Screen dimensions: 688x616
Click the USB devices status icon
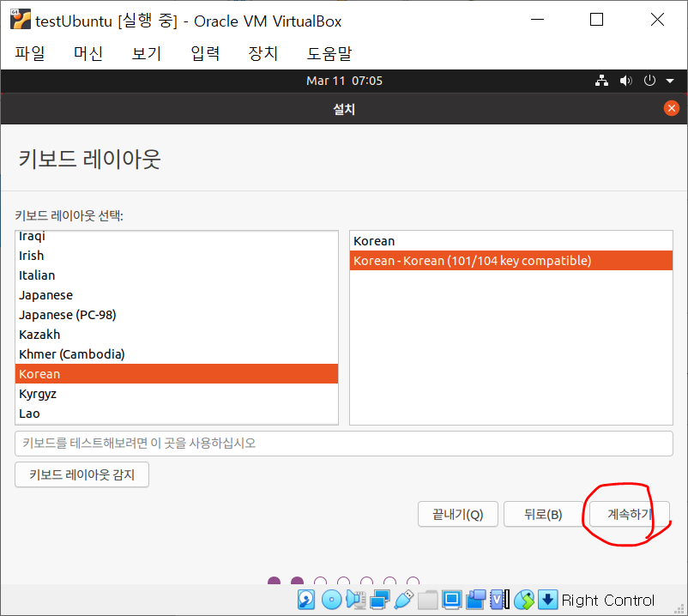pyautogui.click(x=404, y=600)
